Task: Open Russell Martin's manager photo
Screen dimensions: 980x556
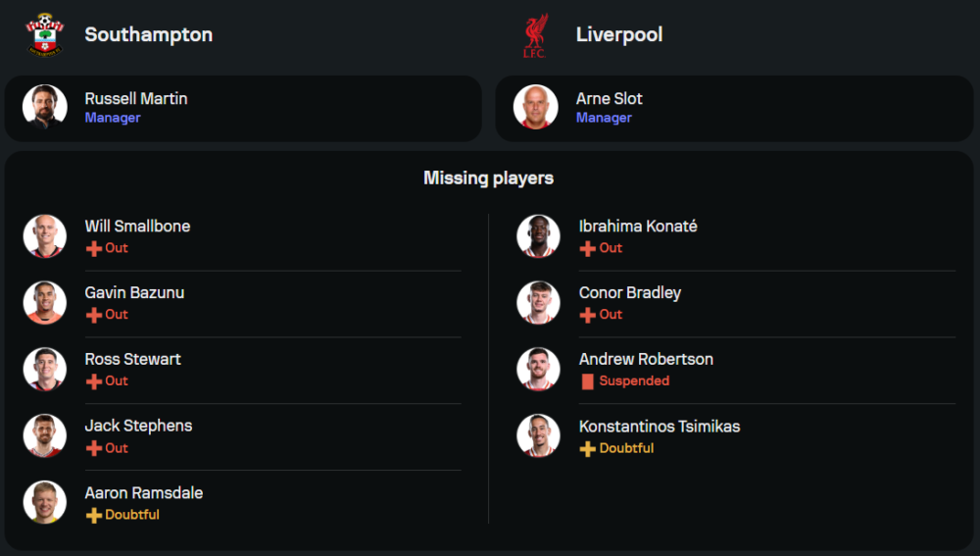Action: [x=45, y=107]
